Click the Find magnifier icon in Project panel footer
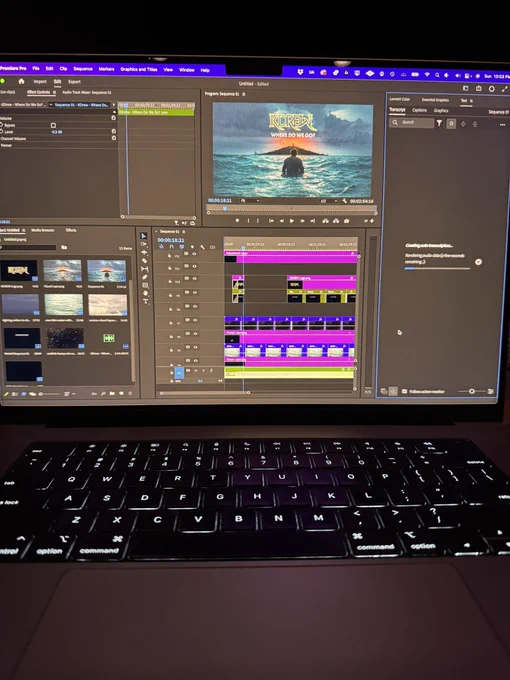 (x=103, y=393)
